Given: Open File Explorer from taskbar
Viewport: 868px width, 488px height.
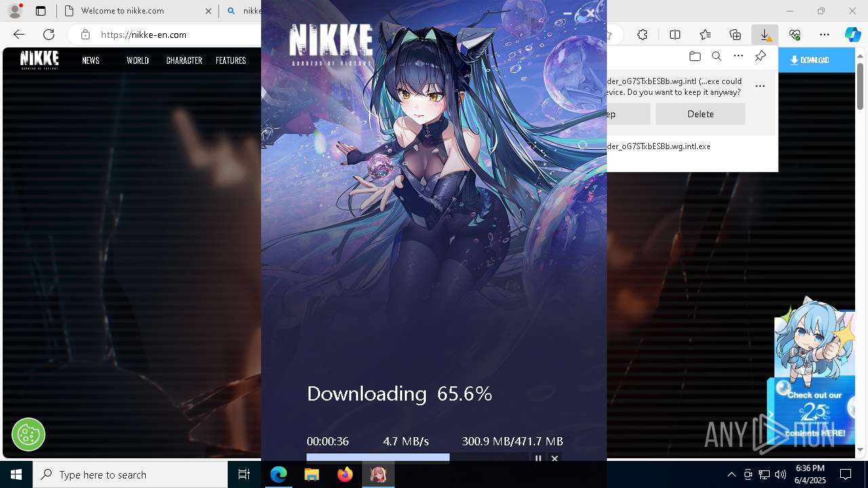Looking at the screenshot, I should [x=311, y=474].
